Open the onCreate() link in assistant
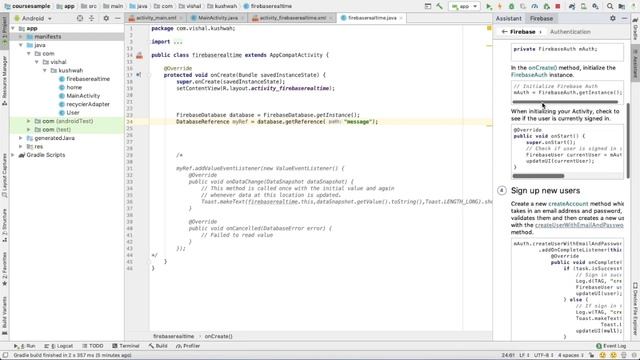Image resolution: width=640 pixels, height=360 pixels. pyautogui.click(x=542, y=68)
